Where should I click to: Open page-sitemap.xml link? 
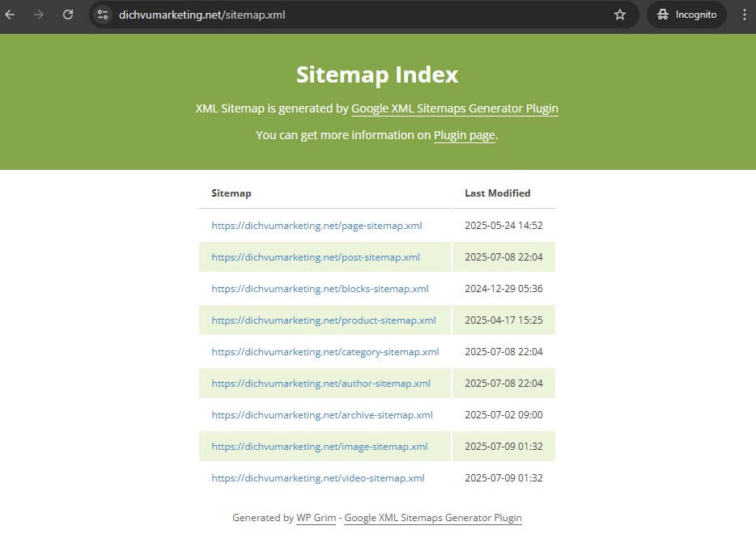click(316, 226)
